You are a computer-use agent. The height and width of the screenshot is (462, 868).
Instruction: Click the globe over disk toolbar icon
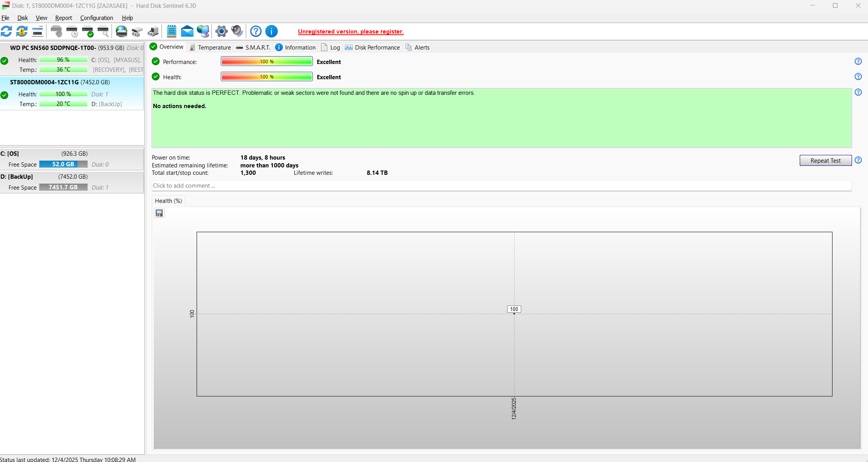[x=121, y=31]
